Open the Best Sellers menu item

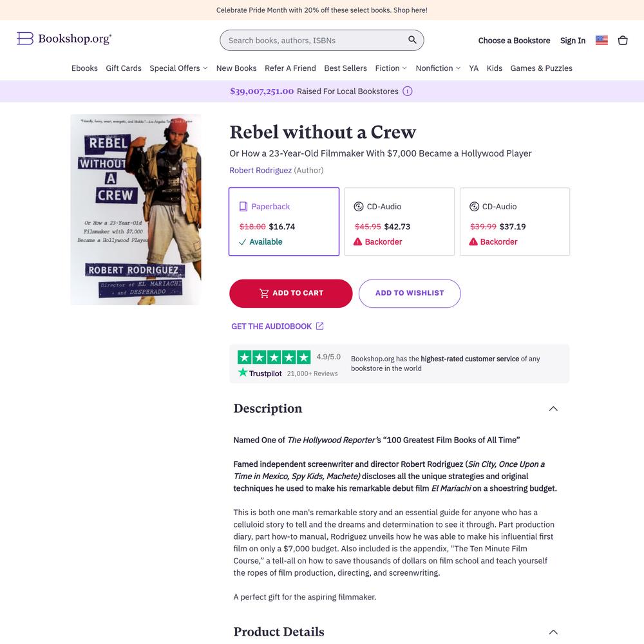coord(345,68)
